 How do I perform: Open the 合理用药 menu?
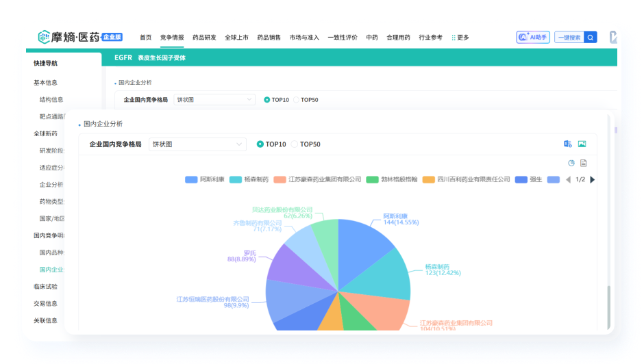click(398, 38)
